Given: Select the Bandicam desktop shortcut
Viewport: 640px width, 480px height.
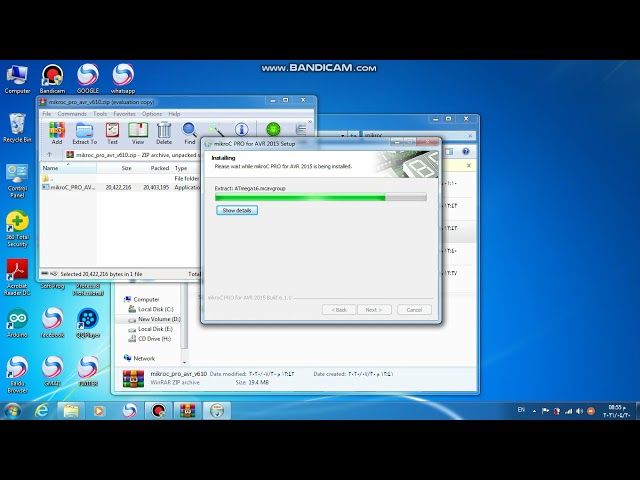Looking at the screenshot, I should click(x=52, y=79).
